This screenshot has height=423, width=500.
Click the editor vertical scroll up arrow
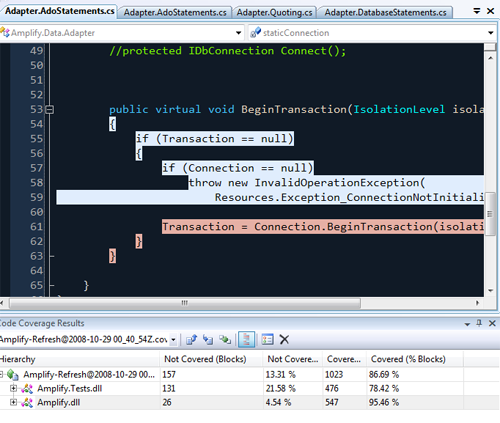pyautogui.click(x=490, y=58)
